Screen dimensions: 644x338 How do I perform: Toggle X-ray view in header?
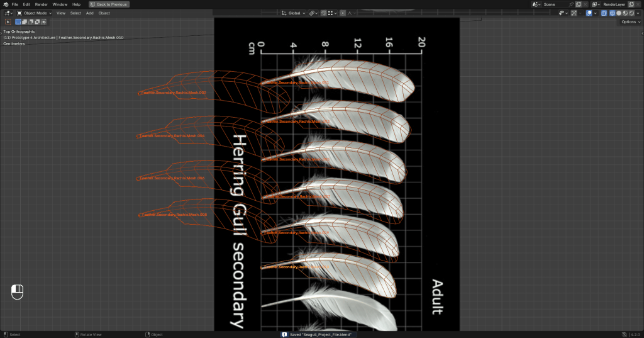[604, 13]
